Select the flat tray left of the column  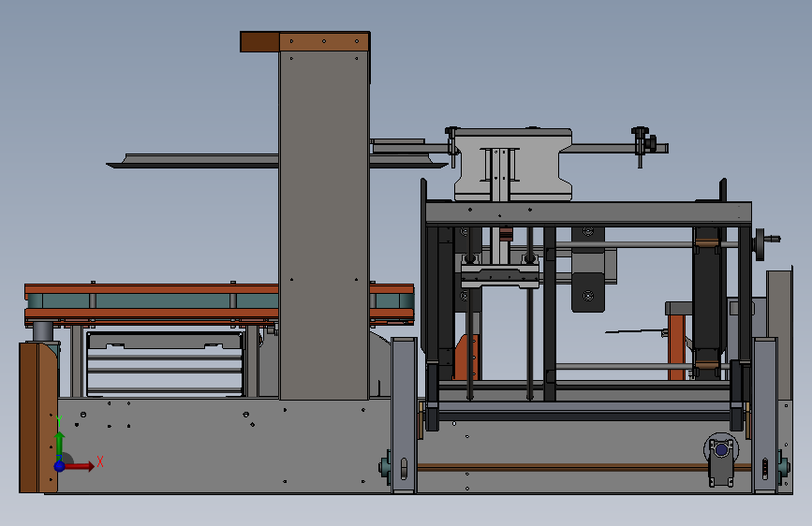193,160
